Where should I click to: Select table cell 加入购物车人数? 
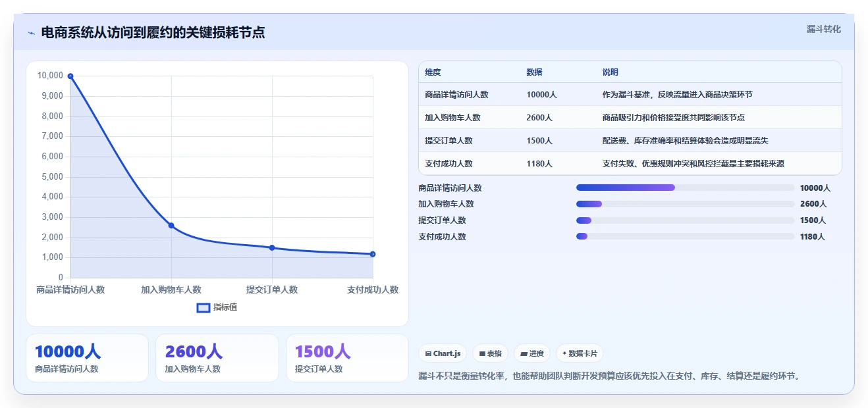(x=452, y=118)
